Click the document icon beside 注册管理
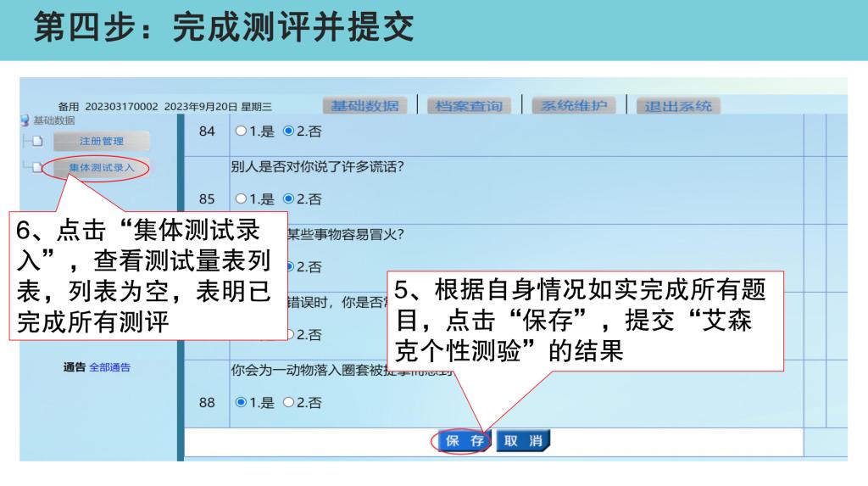This screenshot has width=868, height=486. (x=37, y=141)
